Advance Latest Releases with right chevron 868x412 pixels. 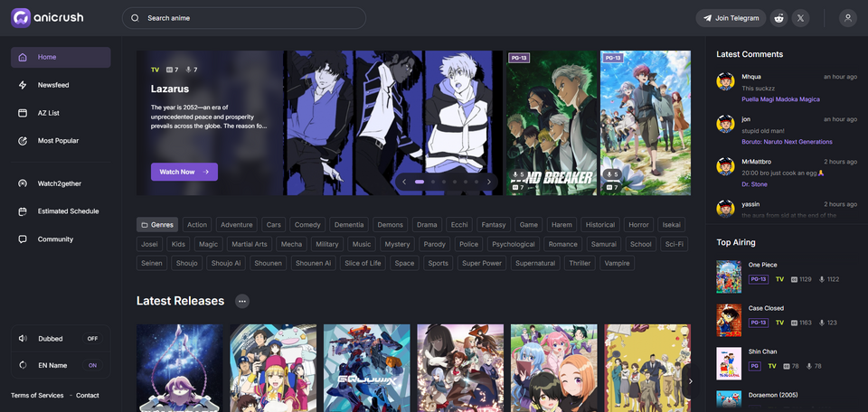tap(690, 381)
